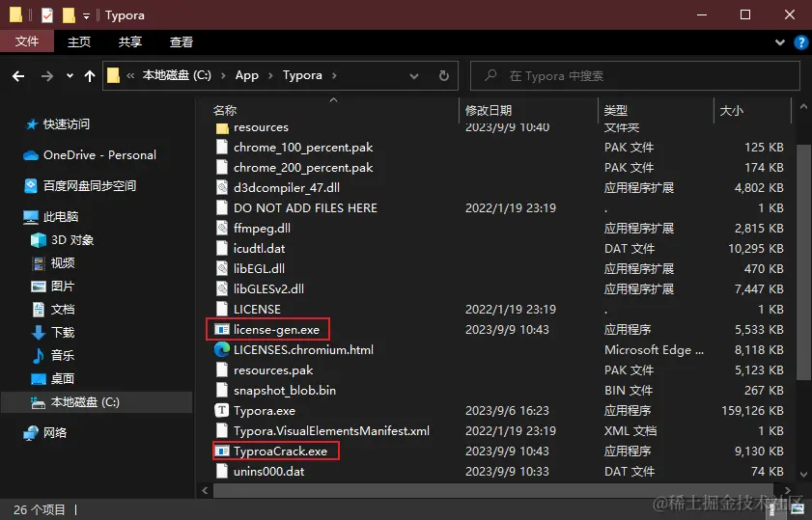Go forward with the forward arrow
This screenshot has height=520, width=812.
(x=47, y=76)
